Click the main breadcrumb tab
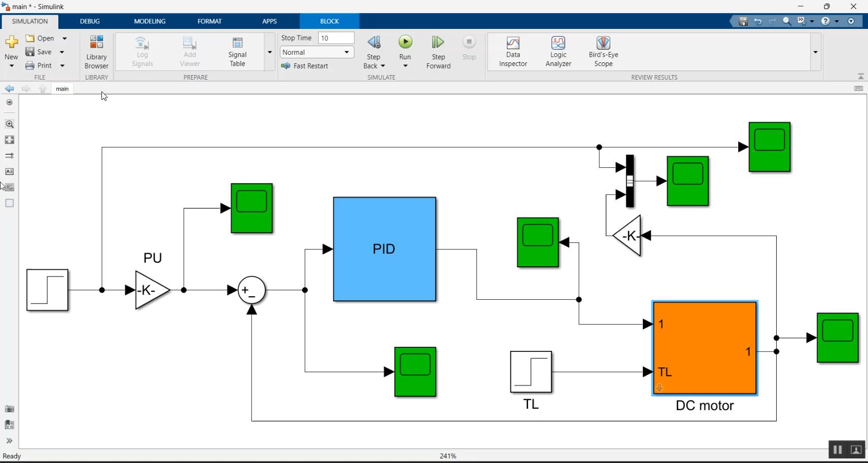The height and width of the screenshot is (463, 868). (62, 89)
